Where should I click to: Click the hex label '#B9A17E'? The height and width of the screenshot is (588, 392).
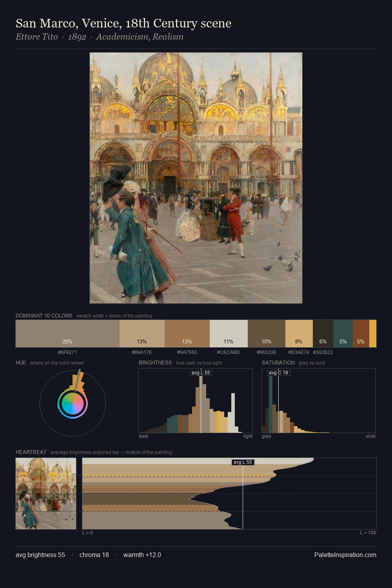(x=142, y=352)
